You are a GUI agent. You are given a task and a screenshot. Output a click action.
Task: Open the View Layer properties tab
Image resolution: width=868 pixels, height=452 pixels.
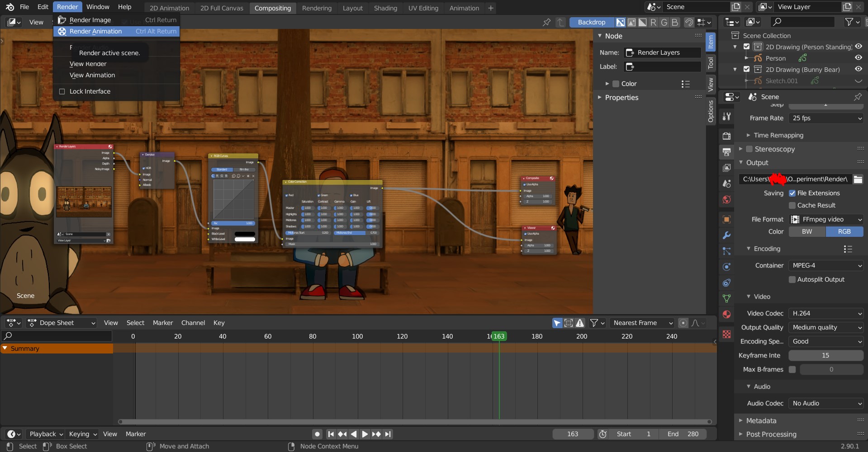click(726, 168)
